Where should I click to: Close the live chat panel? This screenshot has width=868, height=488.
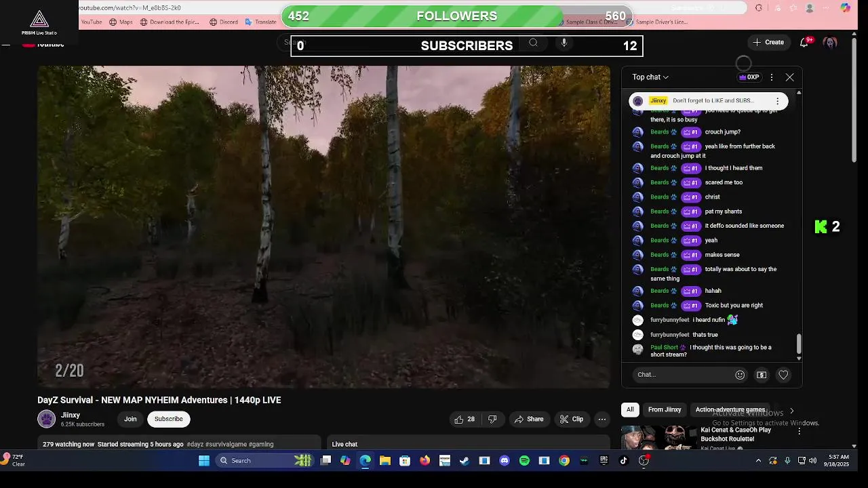coord(789,77)
